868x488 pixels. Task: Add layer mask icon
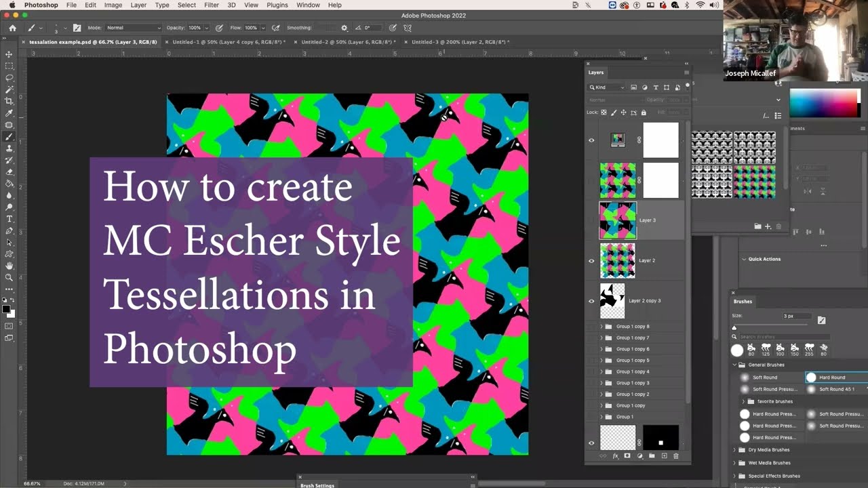click(627, 456)
